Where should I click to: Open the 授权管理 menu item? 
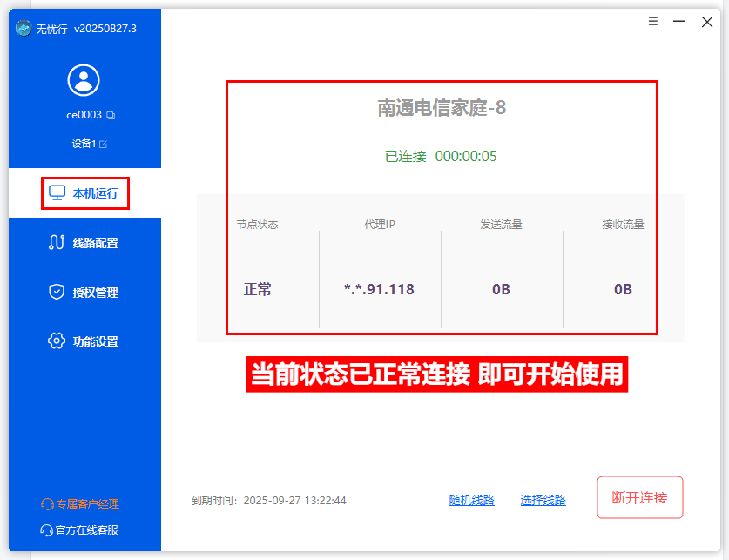click(95, 293)
